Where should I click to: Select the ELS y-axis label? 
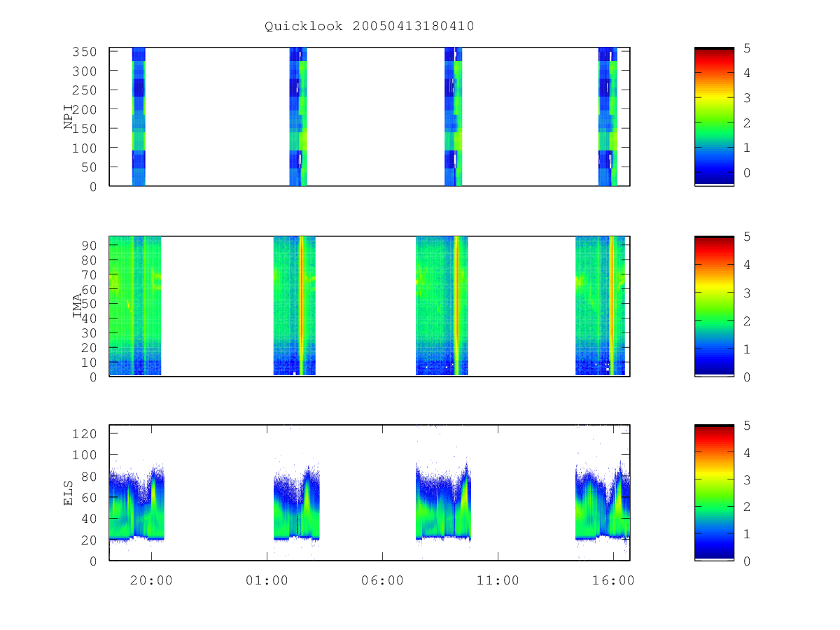[x=69, y=493]
